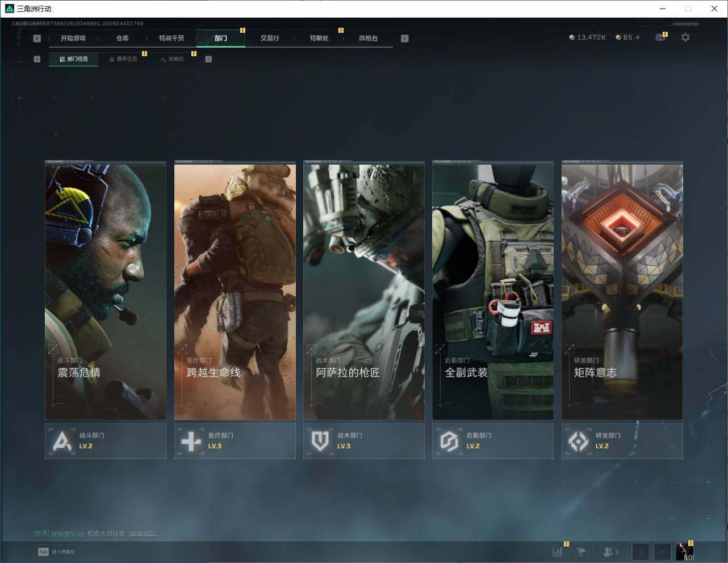Select the 部门任务 sub-tab

[74, 59]
